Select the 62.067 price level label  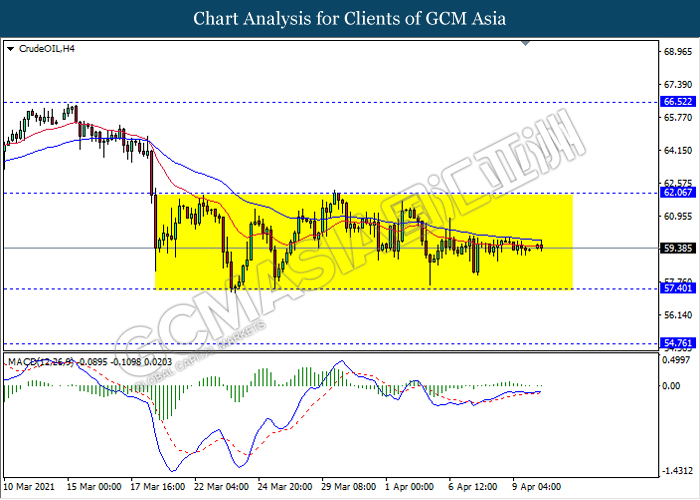coord(678,192)
